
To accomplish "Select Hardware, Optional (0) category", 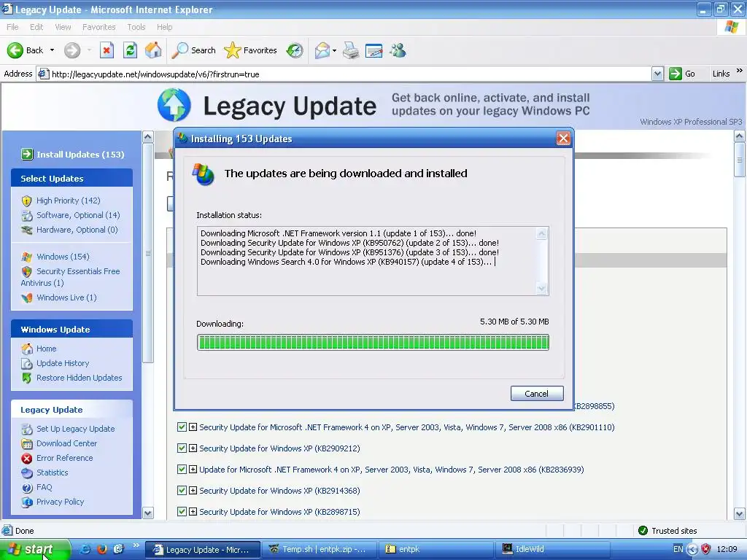I will [x=77, y=230].
